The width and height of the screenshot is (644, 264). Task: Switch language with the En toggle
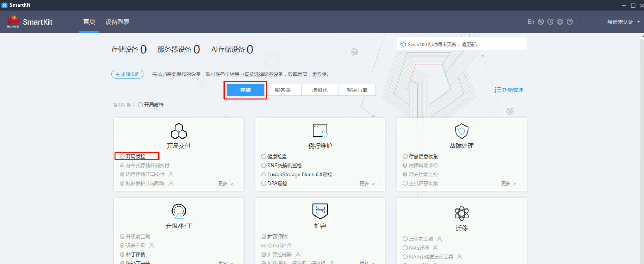[x=531, y=22]
